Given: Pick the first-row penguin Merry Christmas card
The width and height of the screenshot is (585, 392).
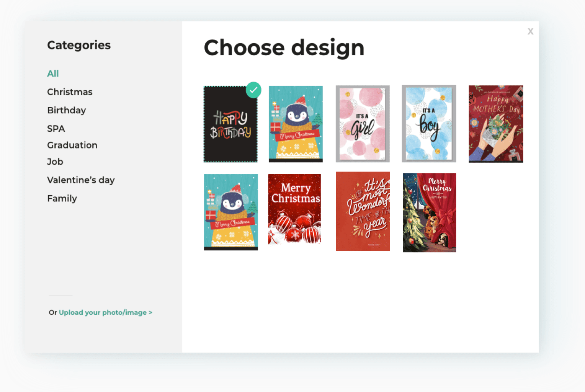Looking at the screenshot, I should [x=296, y=124].
